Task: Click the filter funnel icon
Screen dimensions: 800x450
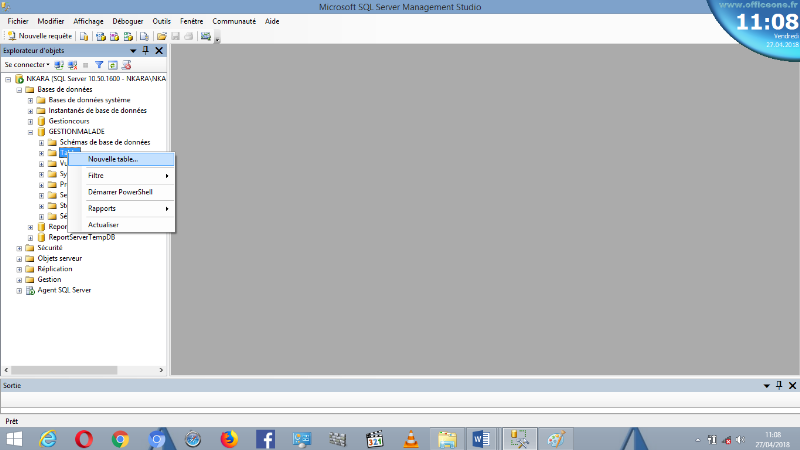Action: point(99,65)
